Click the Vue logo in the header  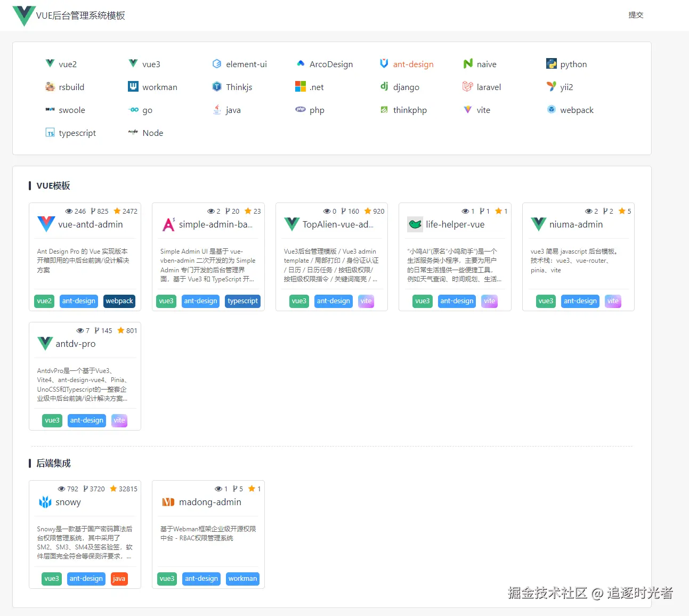(24, 16)
